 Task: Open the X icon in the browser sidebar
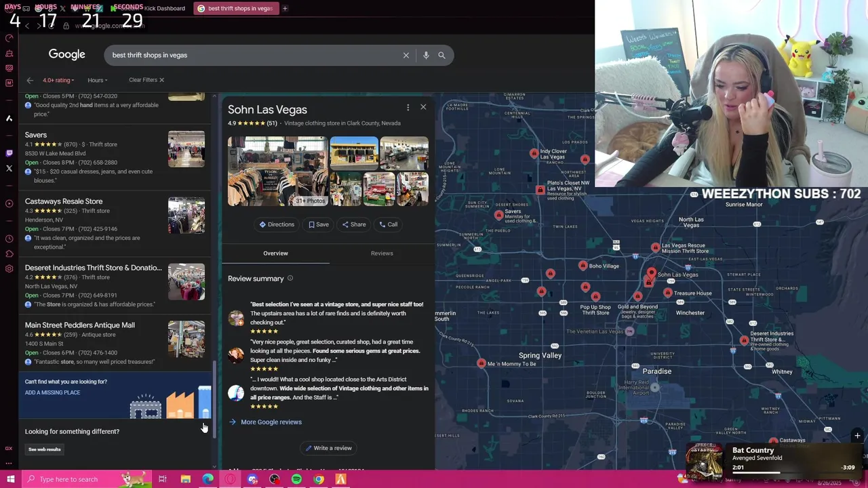(x=9, y=168)
